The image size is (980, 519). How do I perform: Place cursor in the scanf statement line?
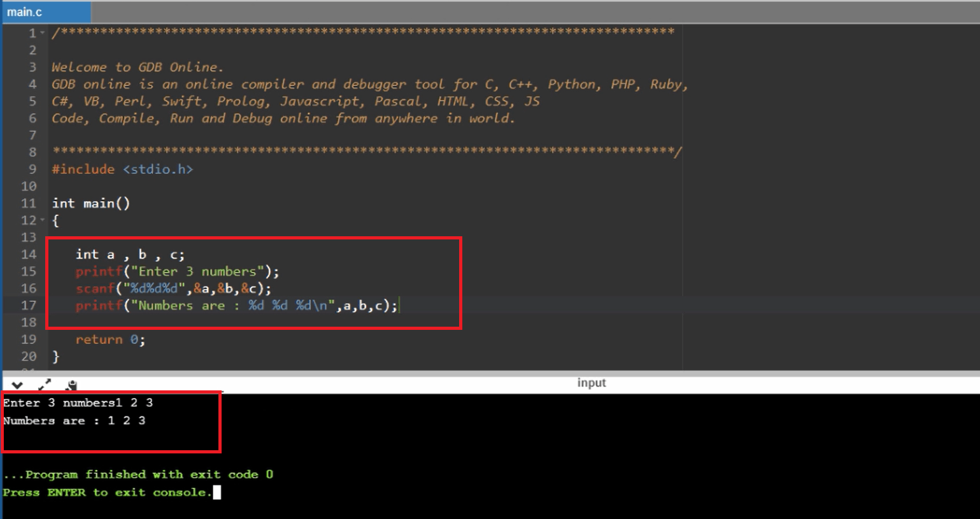172,288
